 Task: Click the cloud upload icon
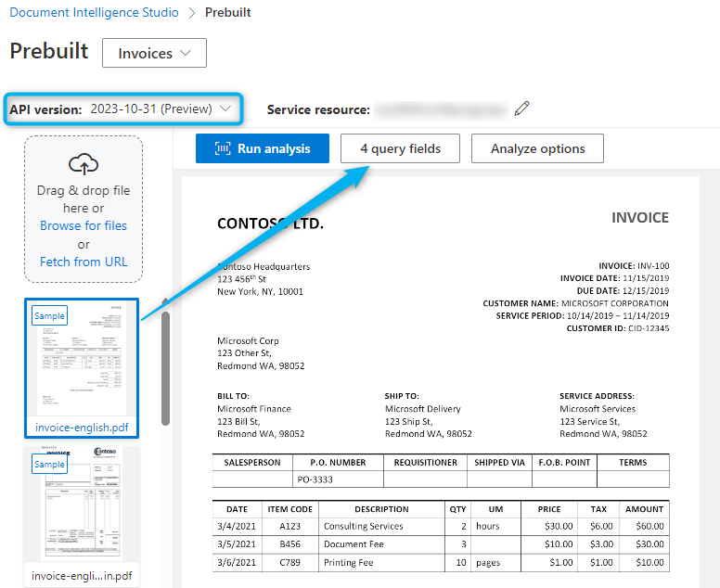tap(84, 164)
